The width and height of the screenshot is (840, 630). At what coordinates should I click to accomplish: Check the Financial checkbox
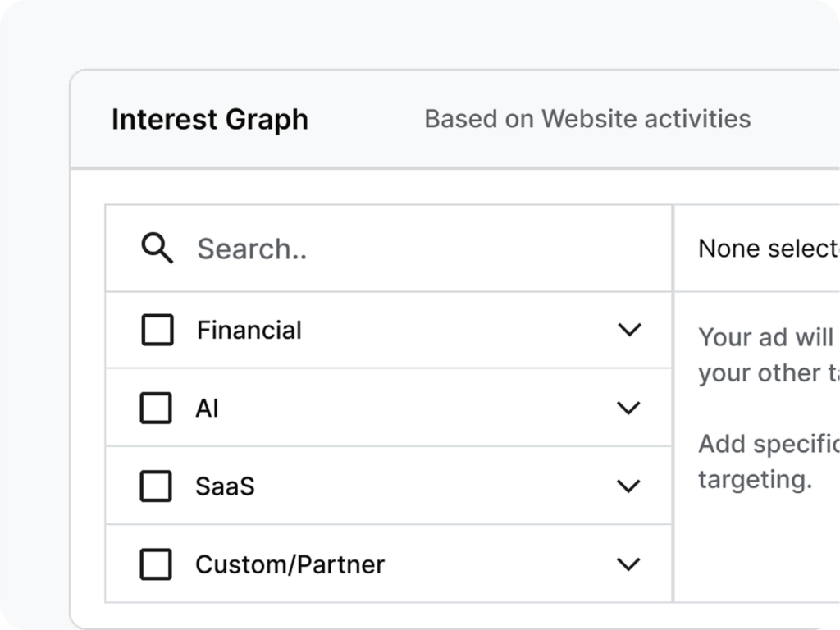[x=157, y=330]
